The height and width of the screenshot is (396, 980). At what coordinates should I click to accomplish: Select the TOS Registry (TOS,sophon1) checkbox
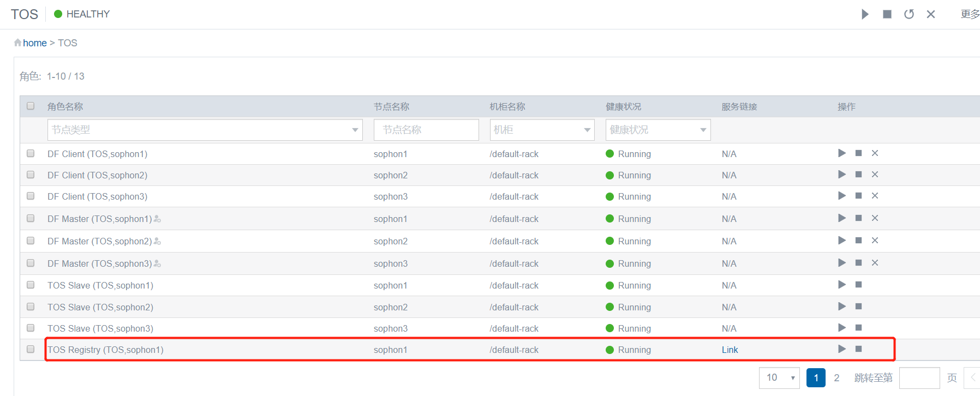(x=31, y=349)
